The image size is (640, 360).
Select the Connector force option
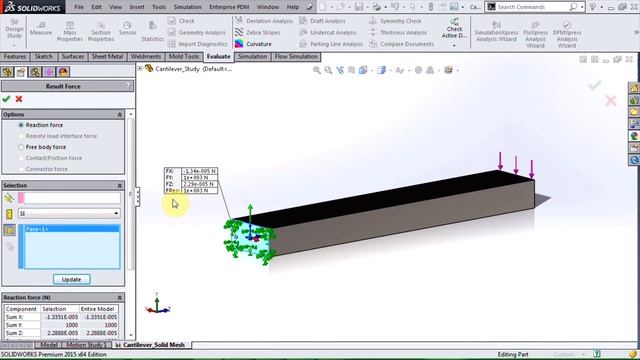pos(43,169)
